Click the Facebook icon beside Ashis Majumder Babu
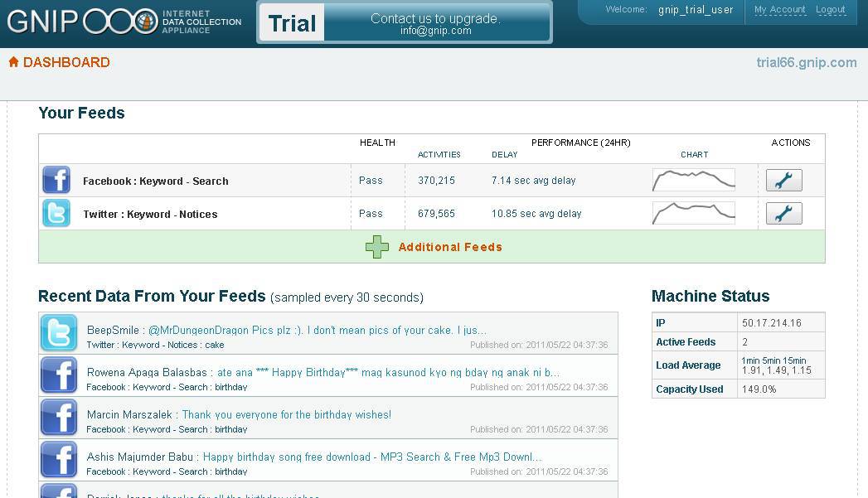 pyautogui.click(x=59, y=459)
